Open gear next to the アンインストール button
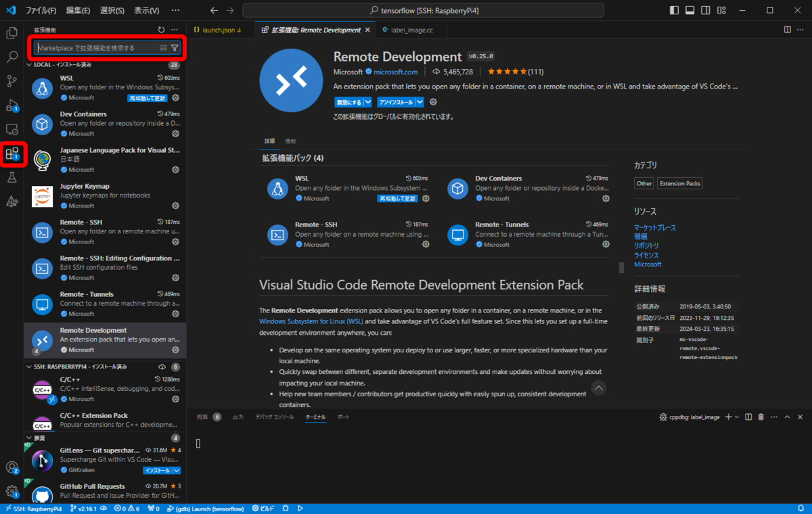The height and width of the screenshot is (514, 812). click(434, 102)
